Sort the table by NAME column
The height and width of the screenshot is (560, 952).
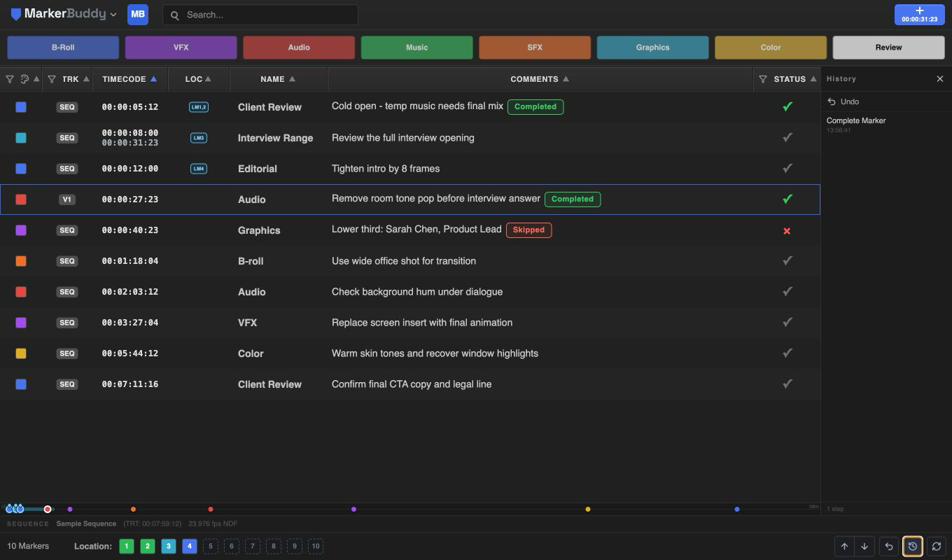pyautogui.click(x=278, y=79)
